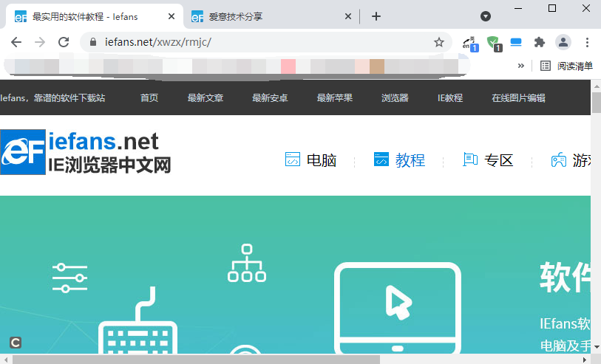
Task: Open the 电脑 category
Action: [x=321, y=160]
